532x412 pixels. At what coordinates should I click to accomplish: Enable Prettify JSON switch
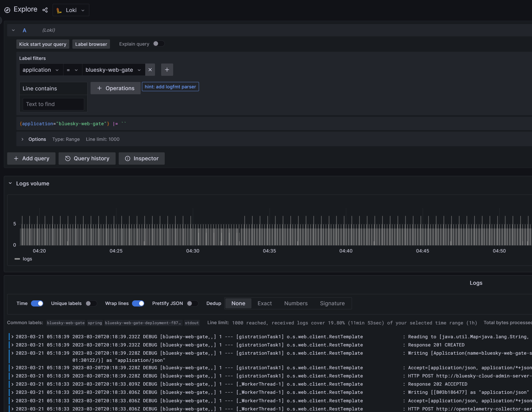click(192, 303)
